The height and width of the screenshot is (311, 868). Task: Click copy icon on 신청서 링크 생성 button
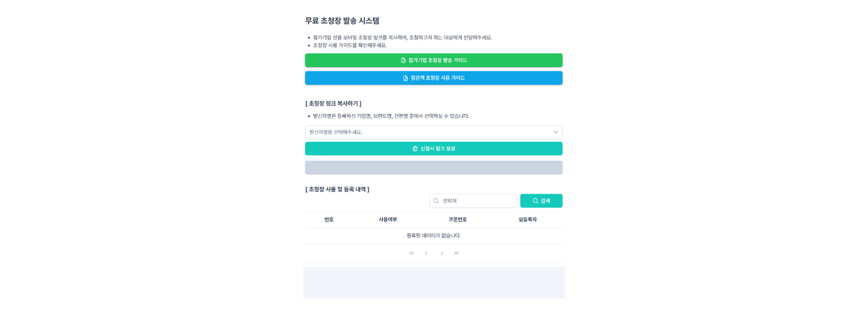[415, 148]
